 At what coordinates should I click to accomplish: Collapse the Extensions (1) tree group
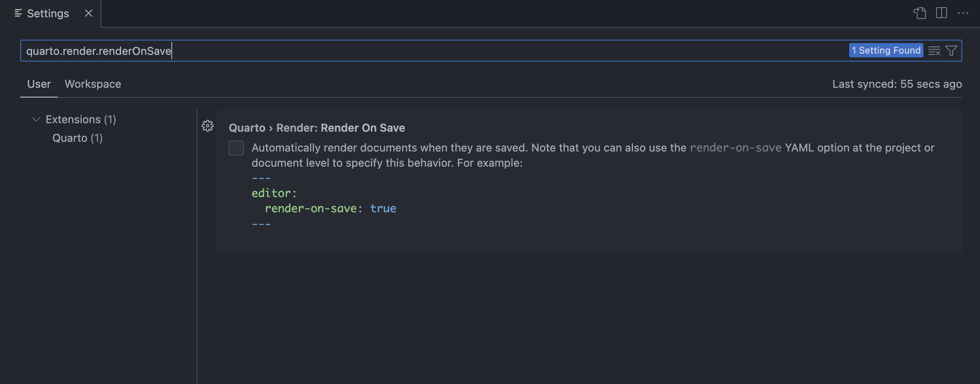(x=36, y=119)
